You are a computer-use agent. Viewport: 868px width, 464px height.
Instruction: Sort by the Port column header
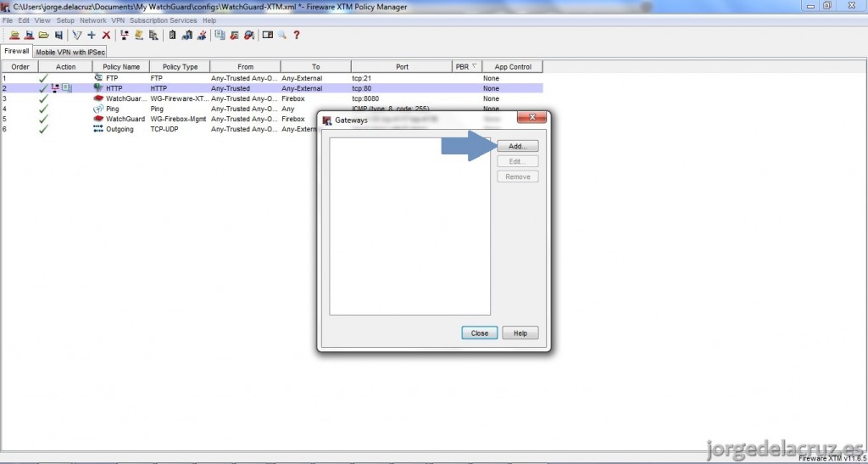[402, 66]
